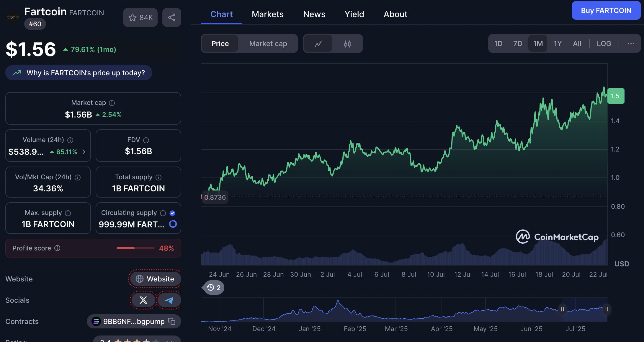Image resolution: width=644 pixels, height=342 pixels.
Task: Open Market cap info icon
Action: [x=112, y=103]
